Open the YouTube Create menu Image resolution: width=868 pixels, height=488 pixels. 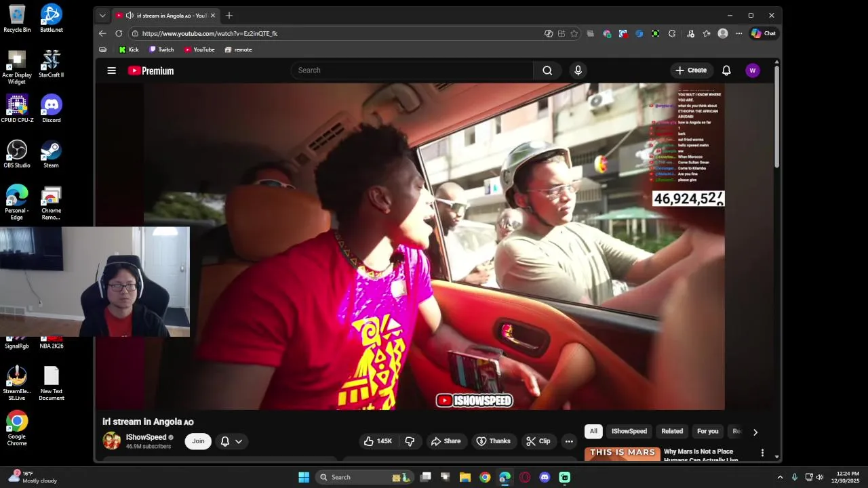(x=691, y=70)
